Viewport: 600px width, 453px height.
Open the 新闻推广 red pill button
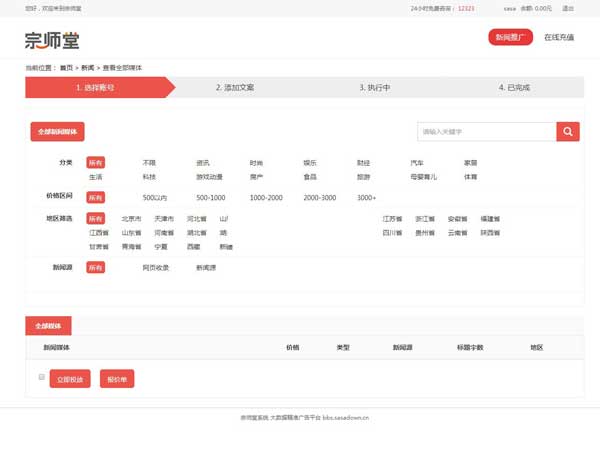click(x=510, y=37)
